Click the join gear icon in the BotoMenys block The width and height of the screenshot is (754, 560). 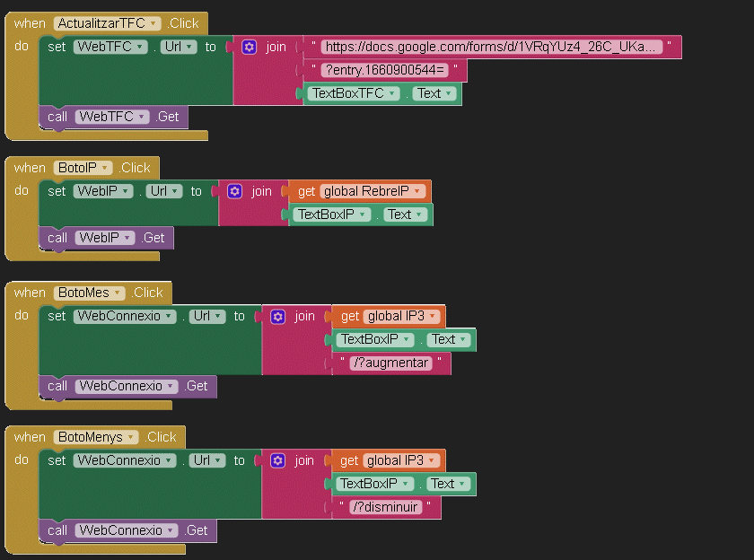point(278,460)
